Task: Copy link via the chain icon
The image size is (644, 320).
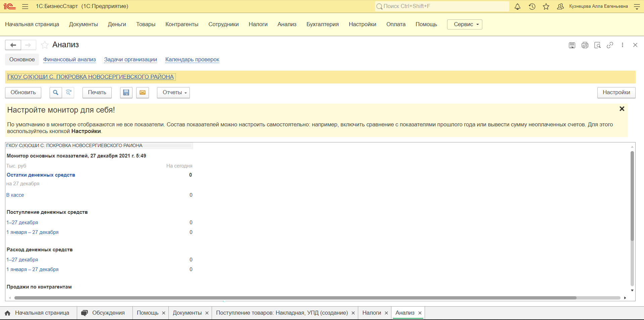Action: coord(610,45)
